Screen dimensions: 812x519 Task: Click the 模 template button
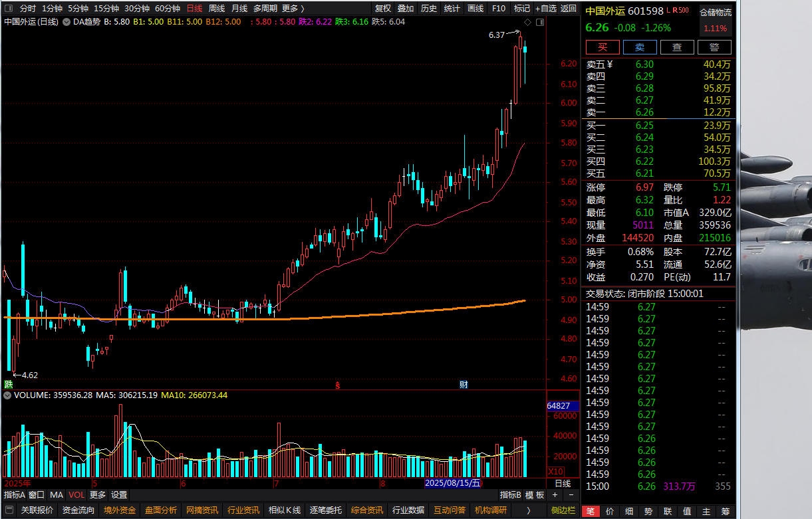click(529, 495)
